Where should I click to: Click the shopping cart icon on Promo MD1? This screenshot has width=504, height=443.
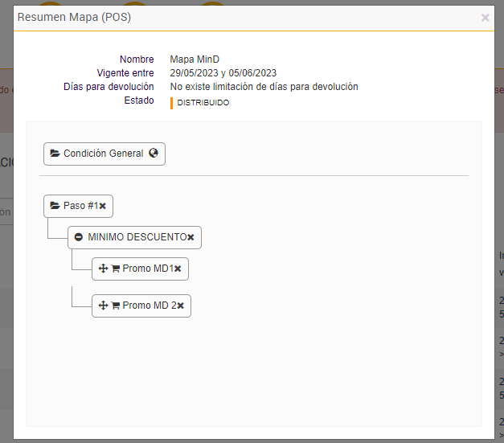tap(115, 269)
